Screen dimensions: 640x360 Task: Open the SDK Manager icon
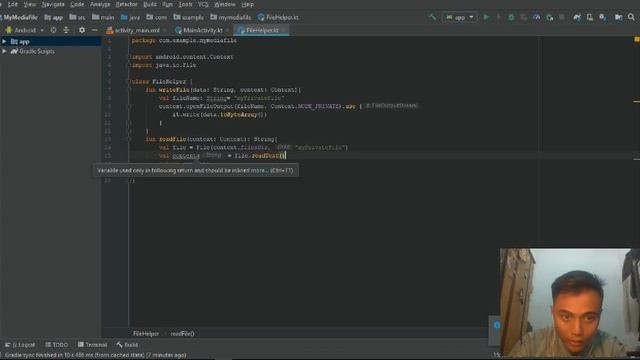click(x=602, y=17)
